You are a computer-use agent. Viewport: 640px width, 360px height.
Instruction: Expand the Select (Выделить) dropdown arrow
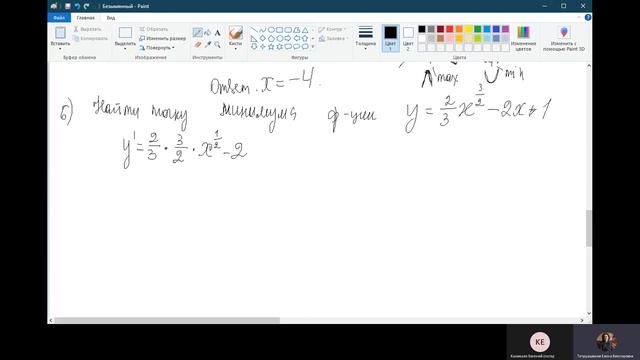[125, 49]
